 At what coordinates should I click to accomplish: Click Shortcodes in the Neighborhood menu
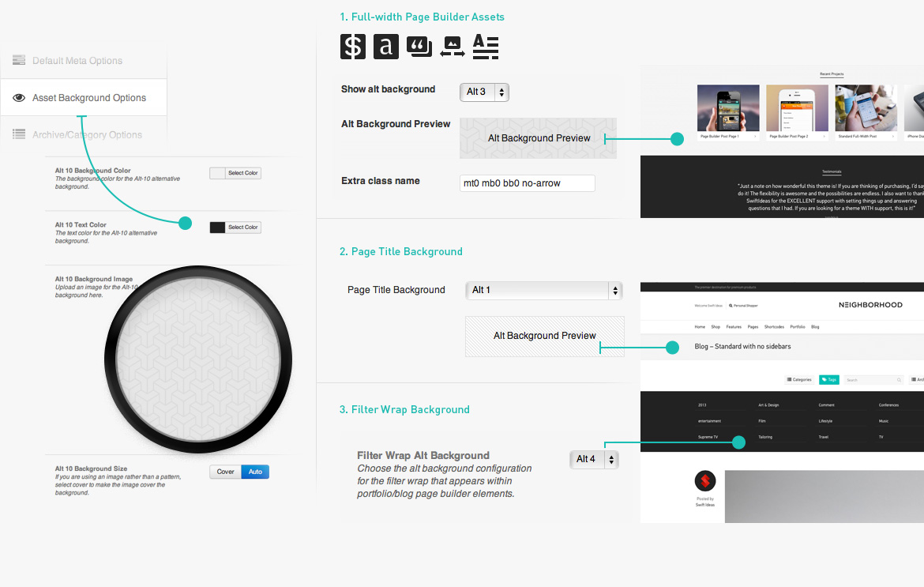(x=774, y=326)
